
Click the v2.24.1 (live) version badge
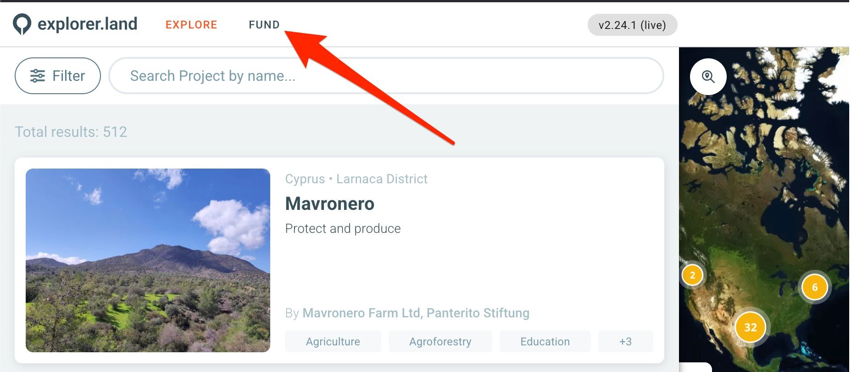coord(632,25)
